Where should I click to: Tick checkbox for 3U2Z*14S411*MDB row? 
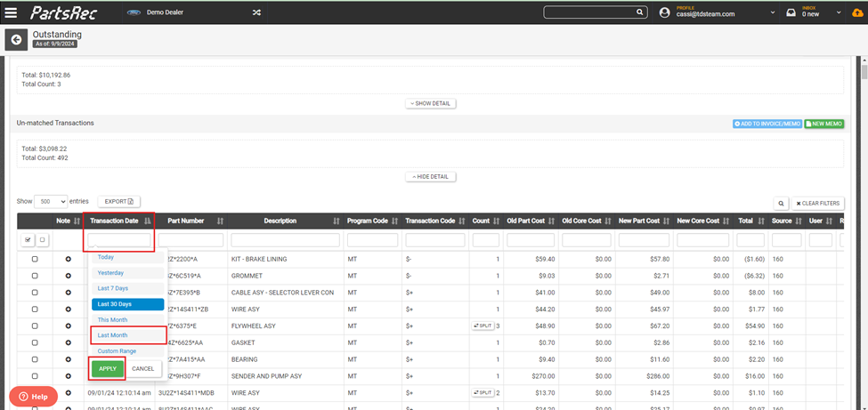click(x=35, y=393)
